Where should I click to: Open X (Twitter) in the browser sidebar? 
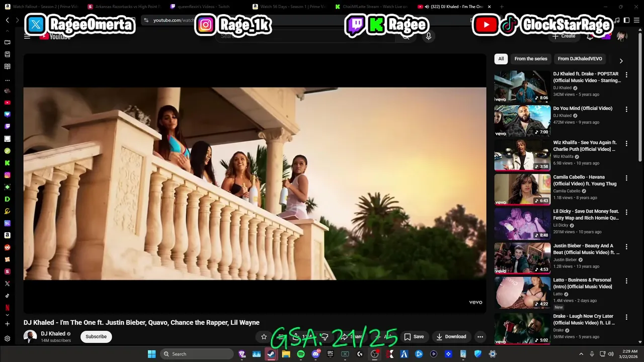tap(7, 284)
